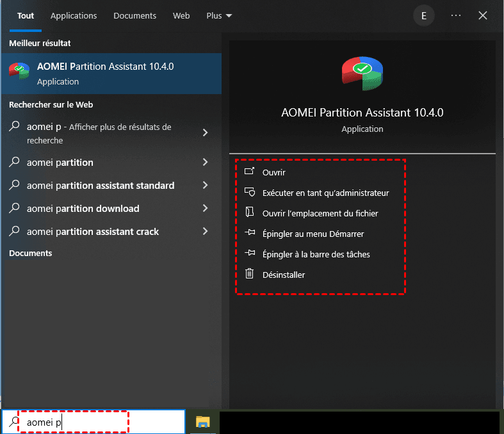
Task: Expand chevron for 'aomei partition' suggestion
Action: click(206, 162)
